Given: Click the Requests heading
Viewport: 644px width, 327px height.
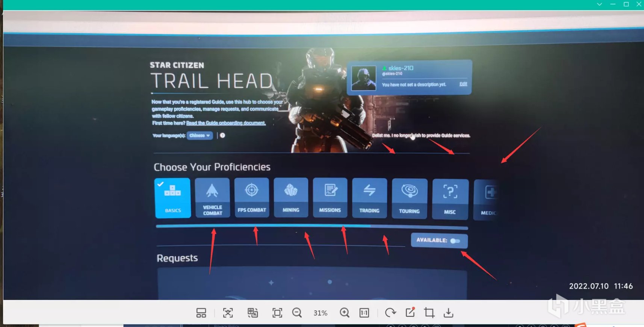Looking at the screenshot, I should (x=177, y=258).
